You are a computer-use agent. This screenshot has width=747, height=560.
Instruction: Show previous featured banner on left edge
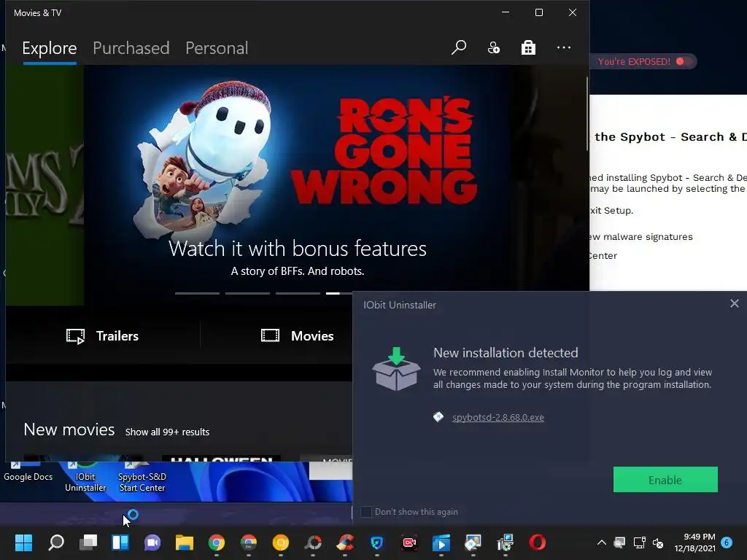44,184
